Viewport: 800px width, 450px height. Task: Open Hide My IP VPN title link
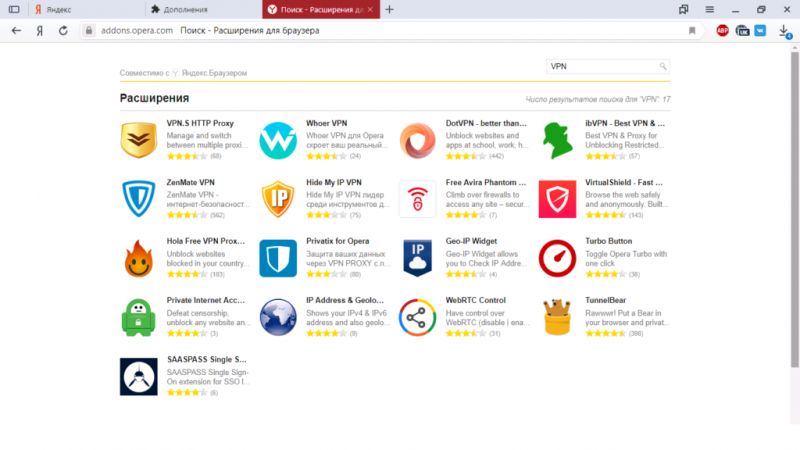click(x=334, y=183)
